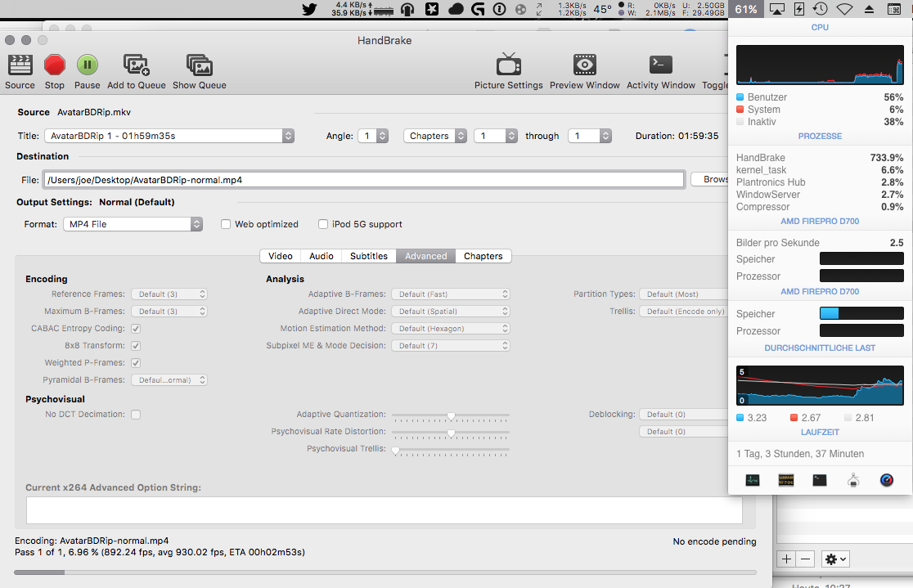Click the PROZESSE section header
The image size is (913, 588).
820,137
